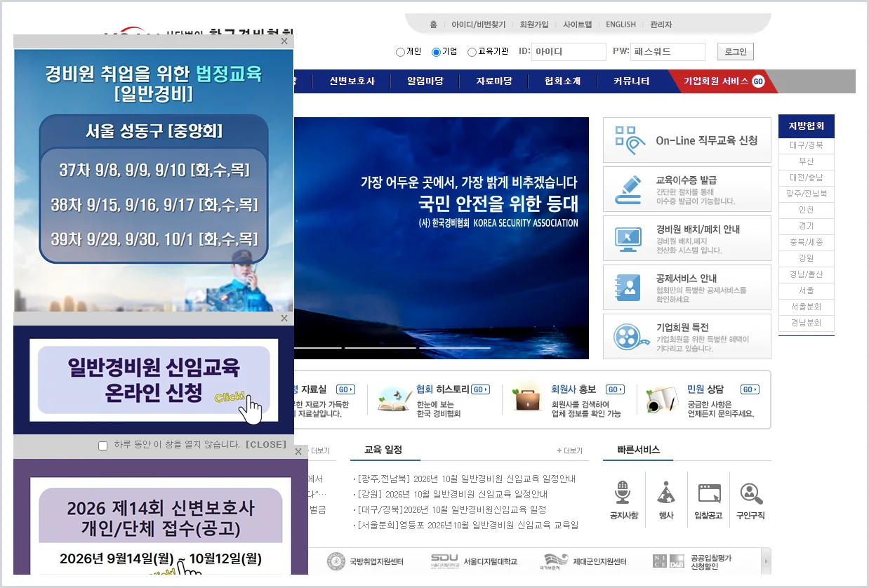This screenshot has height=588, width=869.
Task: Click 제대군인지원센터 banner logo
Action: click(585, 561)
